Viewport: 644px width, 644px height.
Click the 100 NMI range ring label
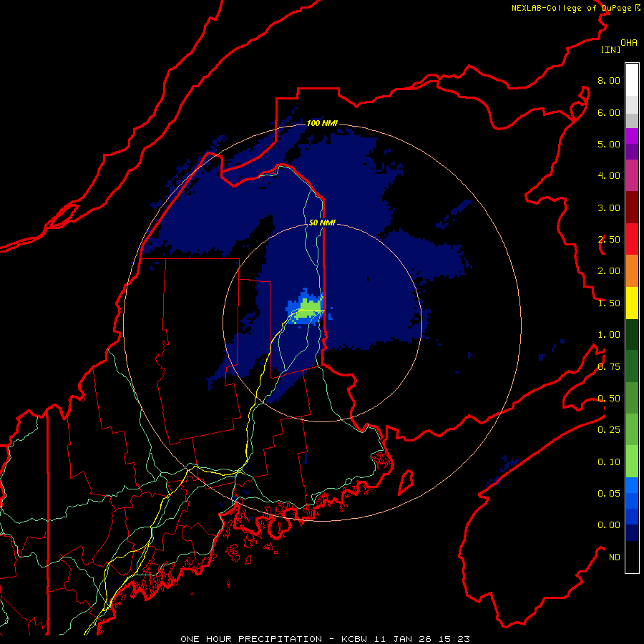click(x=322, y=123)
